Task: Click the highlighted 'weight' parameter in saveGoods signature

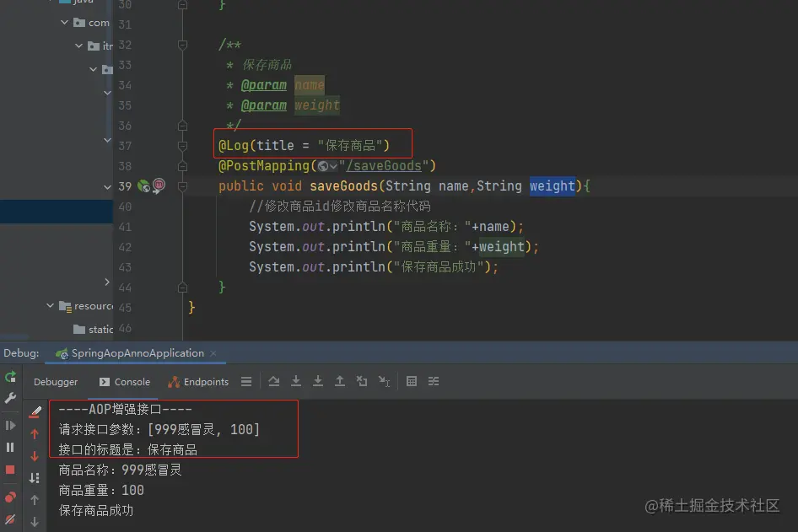Action: tap(553, 186)
